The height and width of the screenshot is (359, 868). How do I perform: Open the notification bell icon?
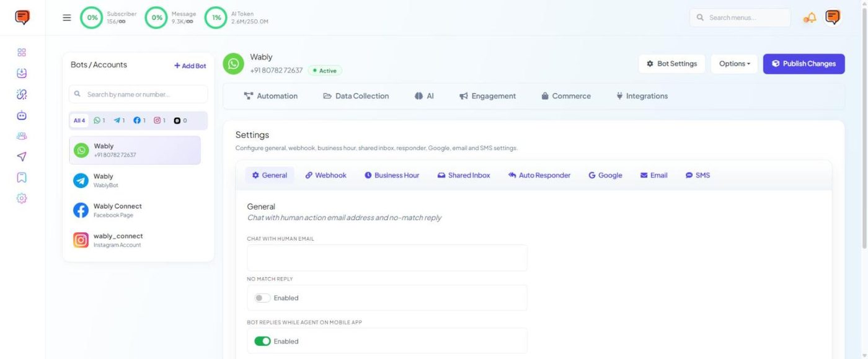click(810, 18)
